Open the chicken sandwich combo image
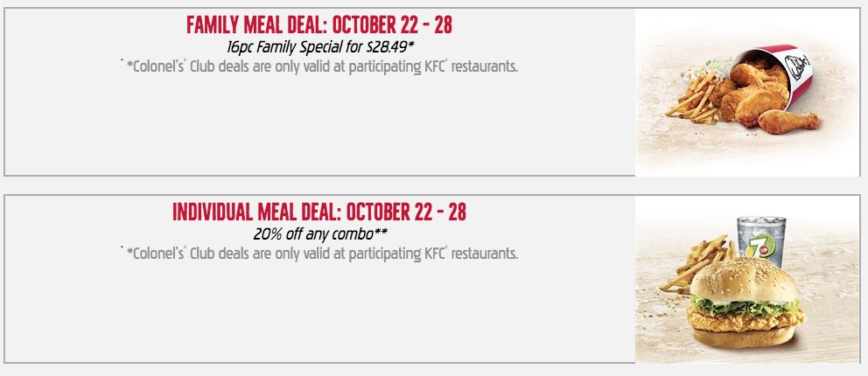The height and width of the screenshot is (376, 868). [x=747, y=279]
